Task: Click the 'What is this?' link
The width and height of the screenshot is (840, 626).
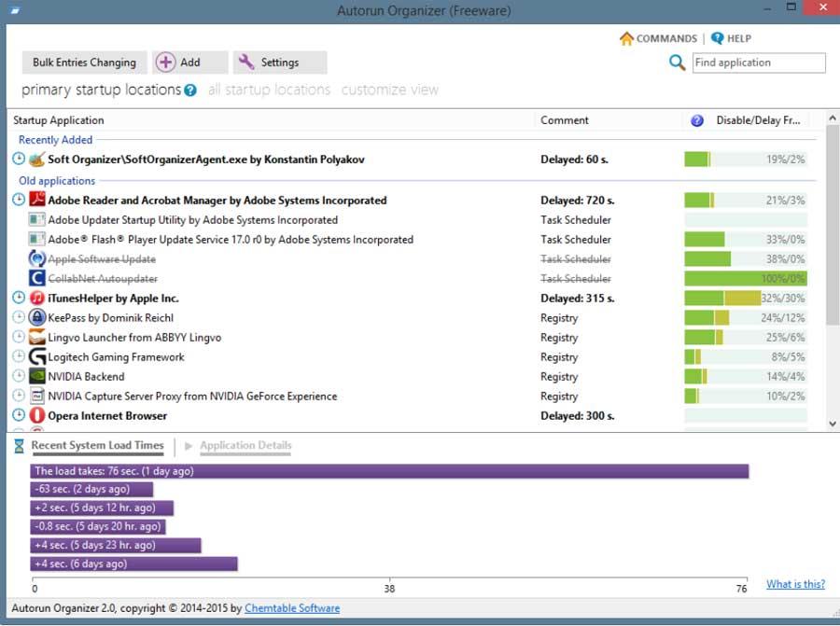Action: [795, 584]
